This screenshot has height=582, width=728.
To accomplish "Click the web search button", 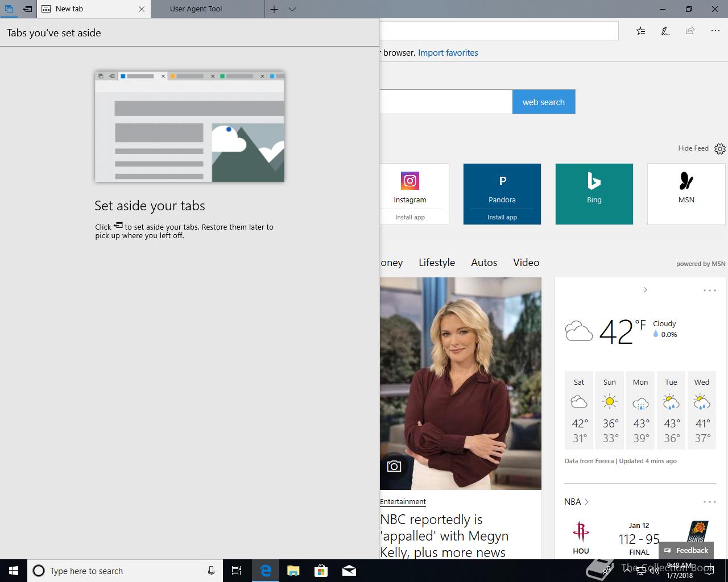I will [544, 102].
